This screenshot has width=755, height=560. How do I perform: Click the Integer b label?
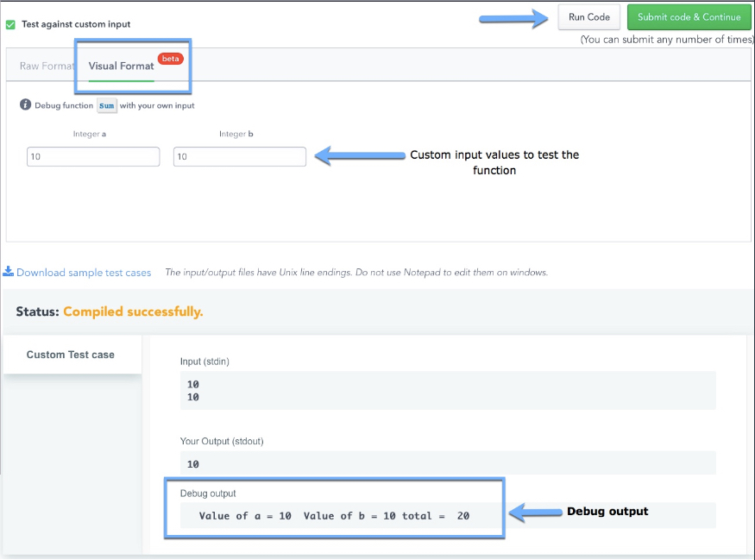[x=236, y=134]
